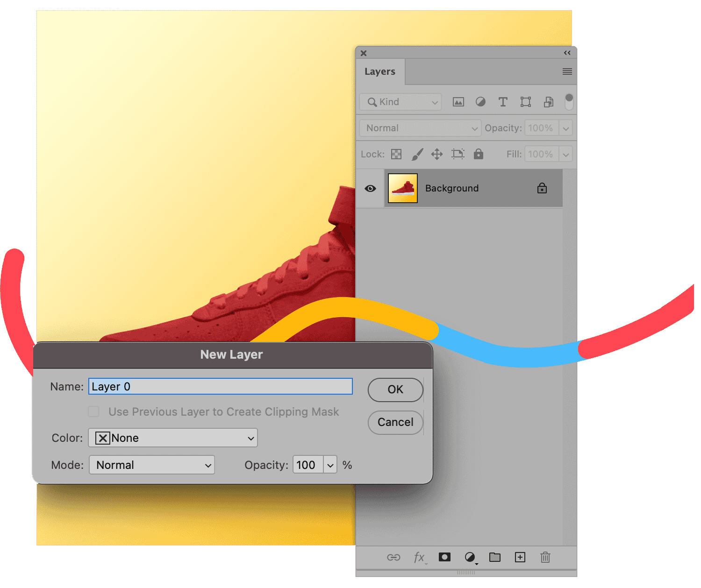The image size is (701, 588).
Task: Open the Opacity dropdown arrow in the dialog
Action: pos(330,465)
